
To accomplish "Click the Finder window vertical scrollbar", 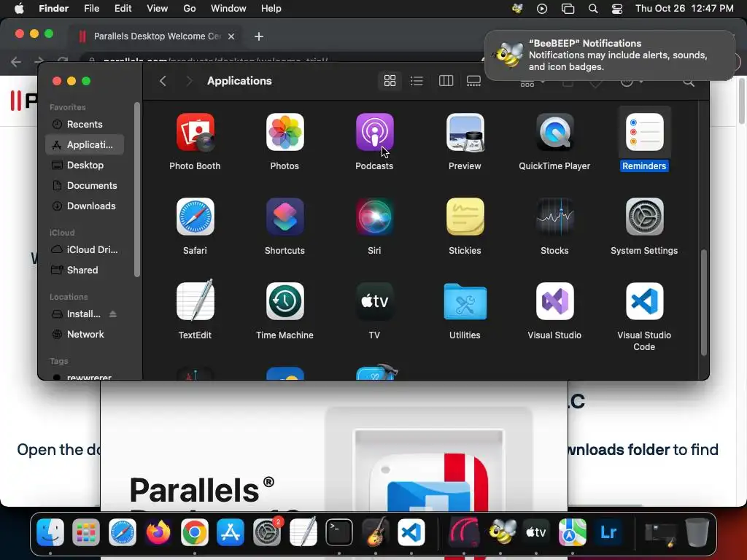I will coord(704,303).
